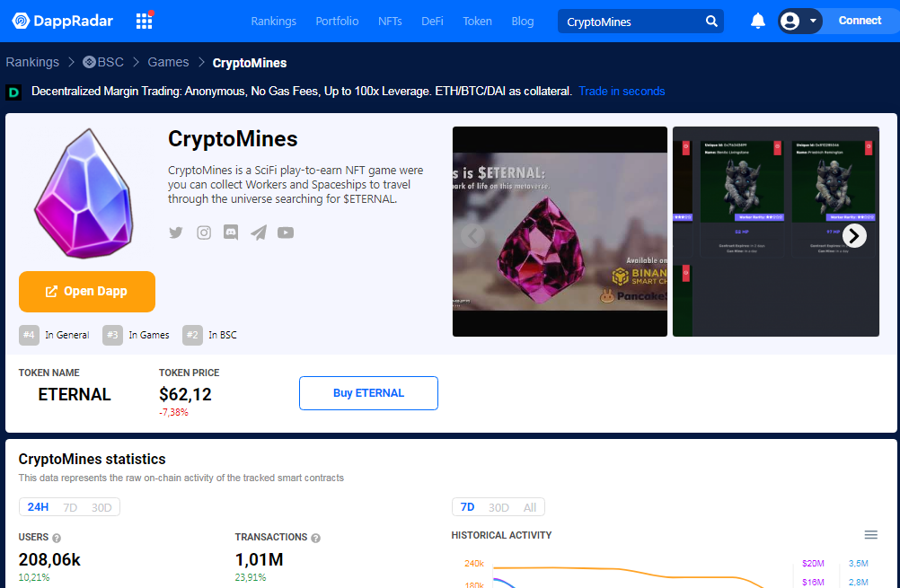The width and height of the screenshot is (900, 588).
Task: Open the DeFi nav item
Action: coord(432,22)
